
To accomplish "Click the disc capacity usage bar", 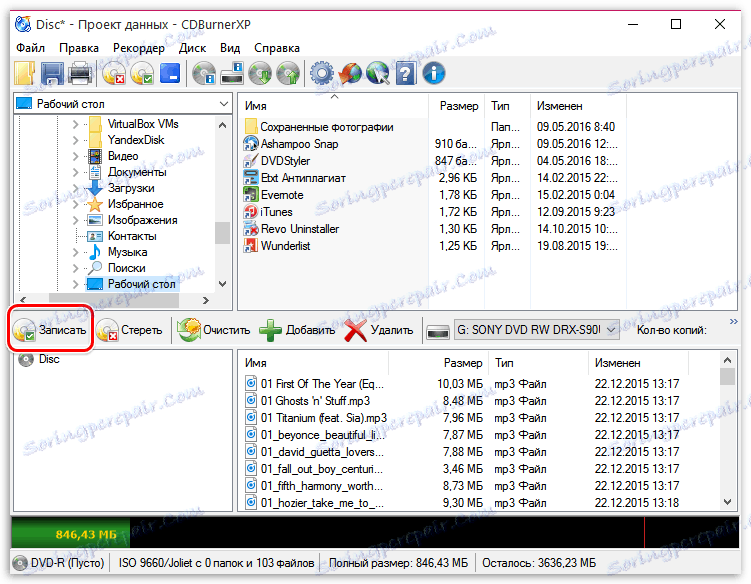I will click(x=375, y=532).
